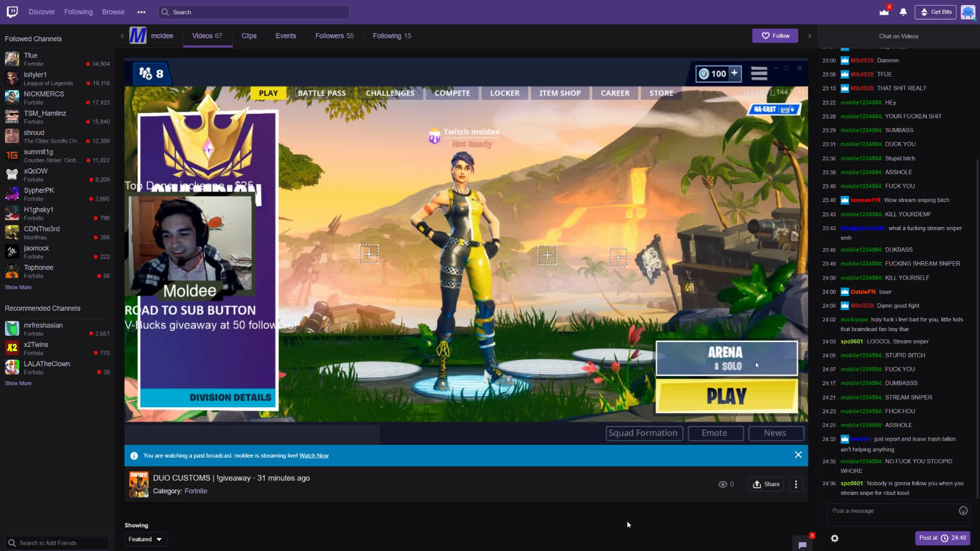Click Show More under Followed Channels

click(x=18, y=287)
